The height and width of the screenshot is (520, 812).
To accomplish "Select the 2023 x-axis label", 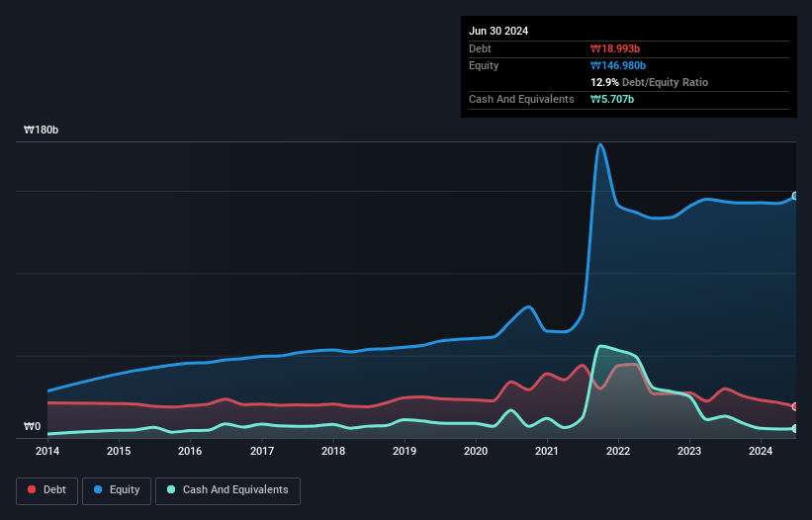I will pyautogui.click(x=689, y=451).
